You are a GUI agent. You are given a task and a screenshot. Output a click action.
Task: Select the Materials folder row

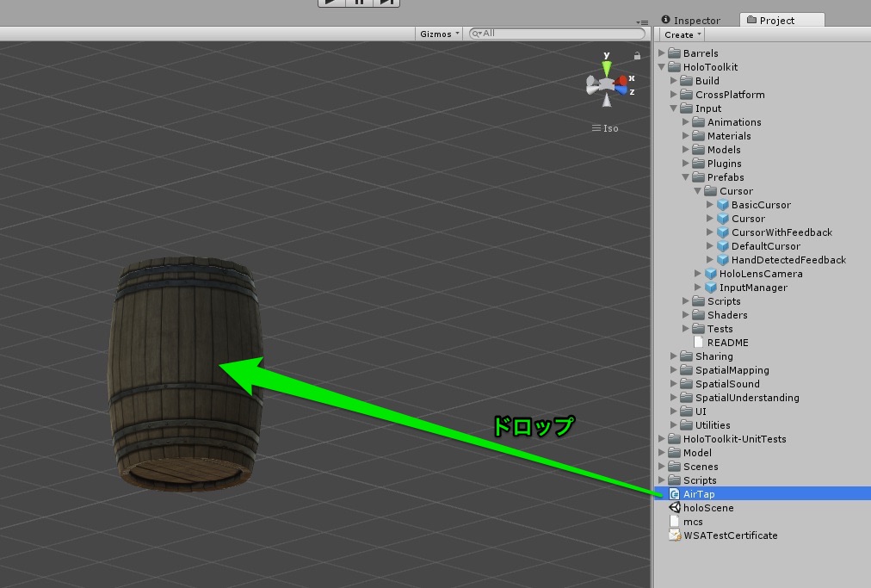[763, 136]
